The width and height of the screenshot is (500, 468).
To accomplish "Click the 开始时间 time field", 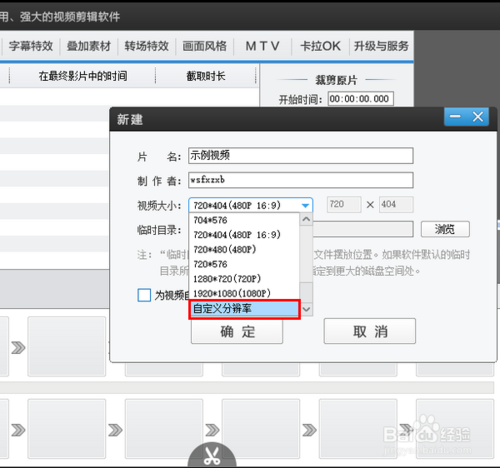I will pyautogui.click(x=361, y=99).
